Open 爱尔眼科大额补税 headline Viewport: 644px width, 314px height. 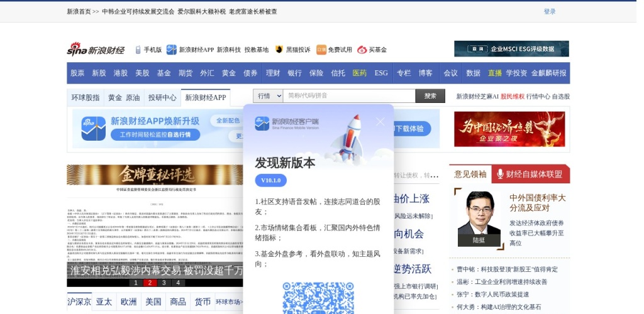[x=202, y=11]
